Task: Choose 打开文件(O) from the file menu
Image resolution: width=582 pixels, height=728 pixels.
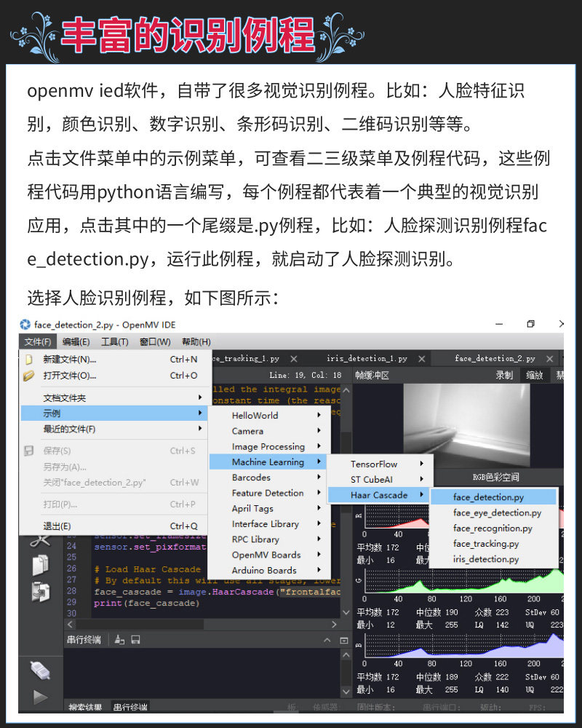Action: coord(113,375)
